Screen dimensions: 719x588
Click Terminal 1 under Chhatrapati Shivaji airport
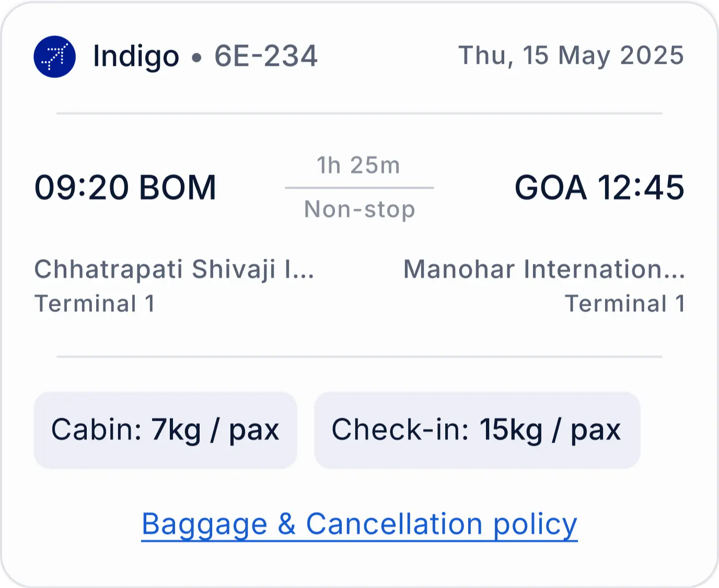point(95,304)
